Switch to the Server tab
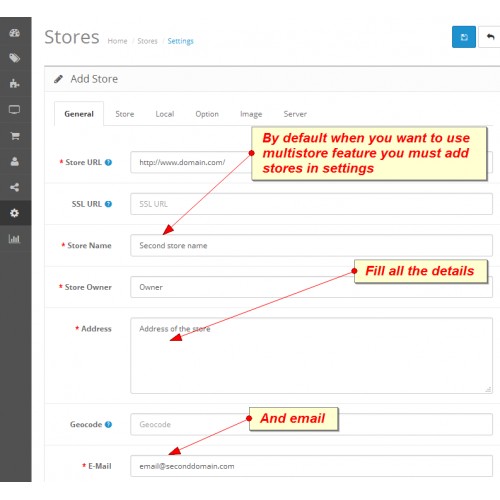Viewport: 500px width, 500px height. pos(295,114)
